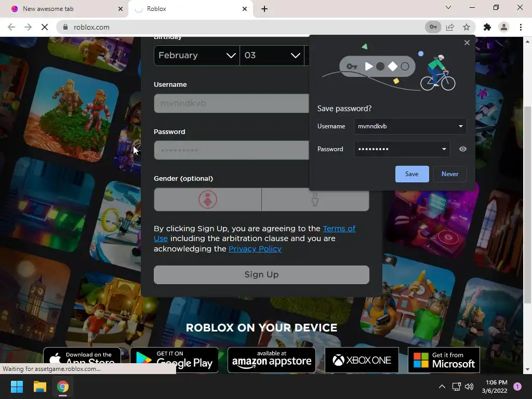
Task: Close the Roblox tab
Action: click(x=245, y=9)
